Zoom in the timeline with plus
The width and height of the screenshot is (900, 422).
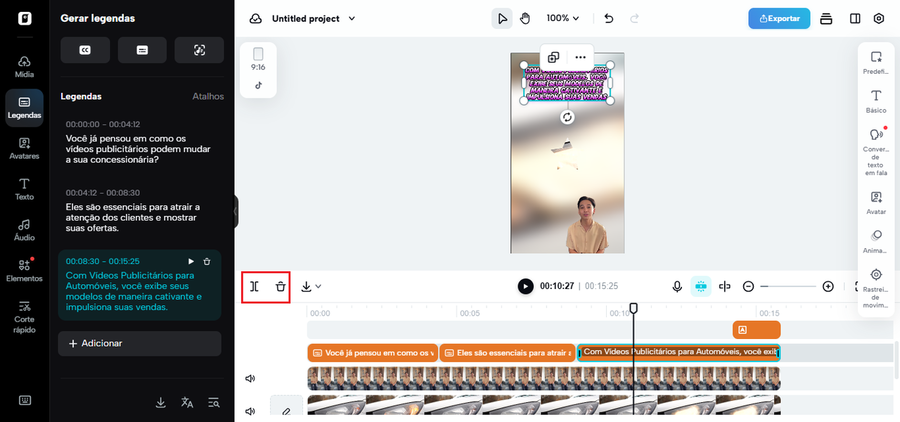(x=828, y=286)
